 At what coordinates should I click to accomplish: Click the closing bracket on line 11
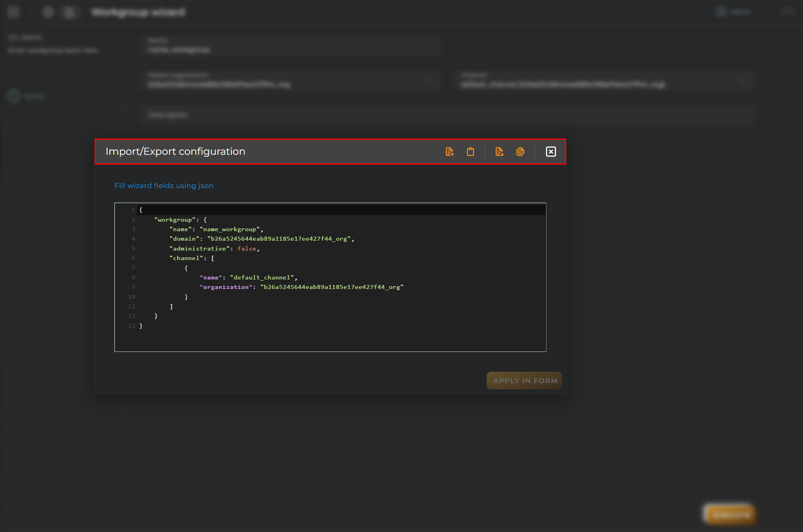171,306
